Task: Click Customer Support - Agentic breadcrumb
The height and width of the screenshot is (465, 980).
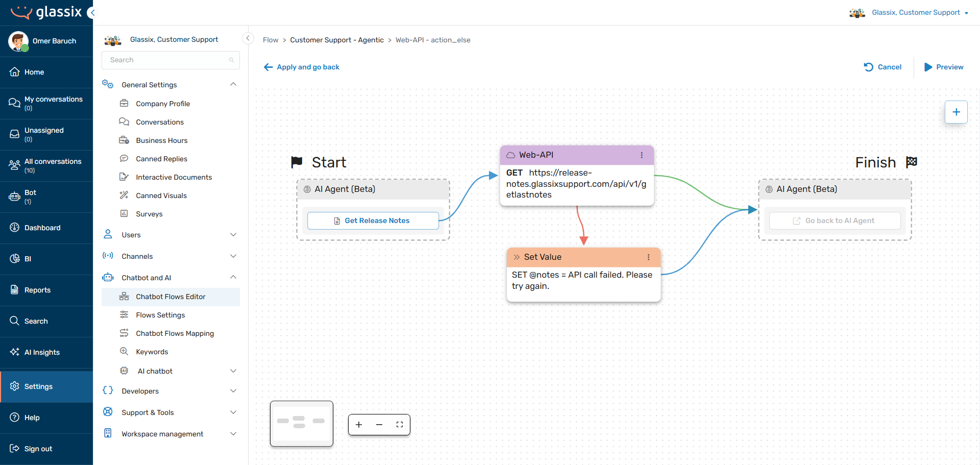Action: point(337,40)
